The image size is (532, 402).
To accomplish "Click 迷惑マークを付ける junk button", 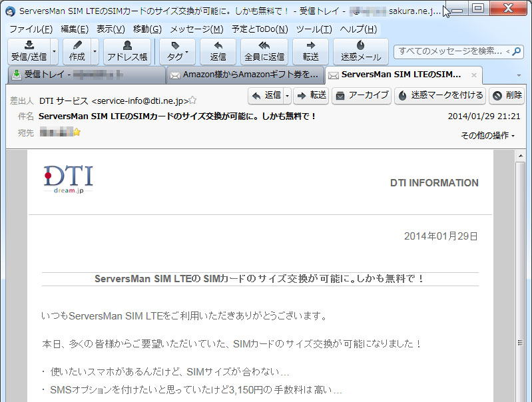I will (x=440, y=96).
